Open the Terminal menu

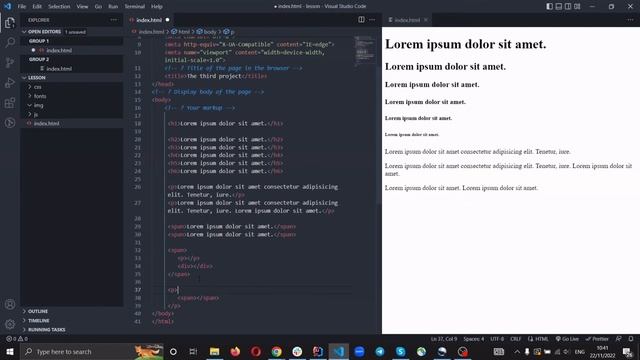pyautogui.click(x=135, y=7)
